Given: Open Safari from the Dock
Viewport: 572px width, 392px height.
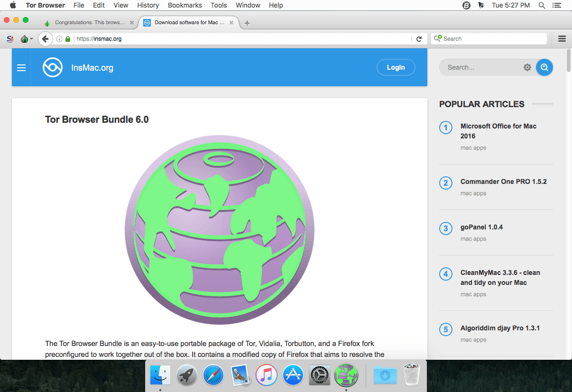Looking at the screenshot, I should 213,375.
